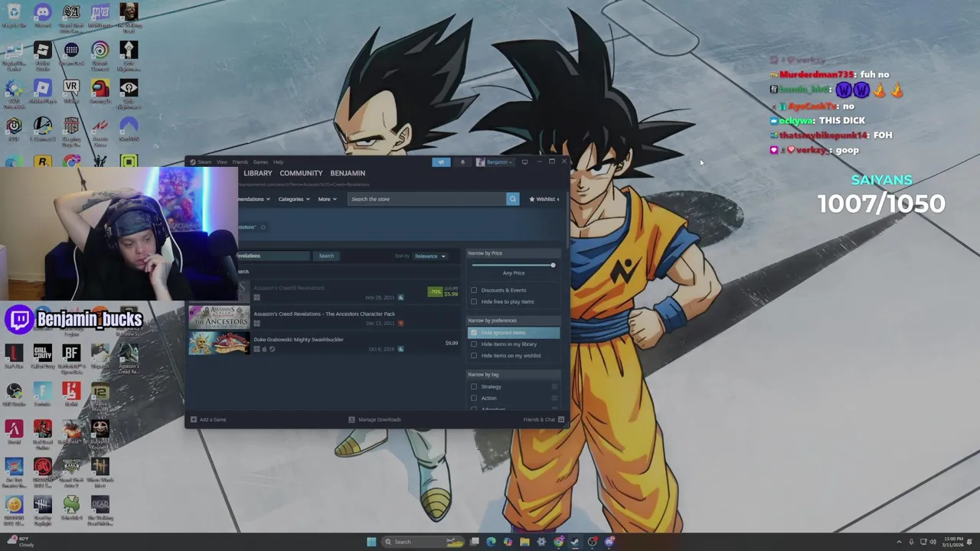Click the Manage Downloads icon
The width and height of the screenshot is (980, 551).
351,419
